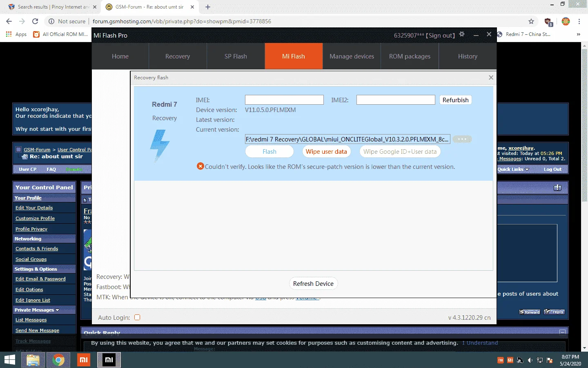Open Chrome's three-dot menu
Viewport: 588px width, 368px height.
click(x=579, y=21)
